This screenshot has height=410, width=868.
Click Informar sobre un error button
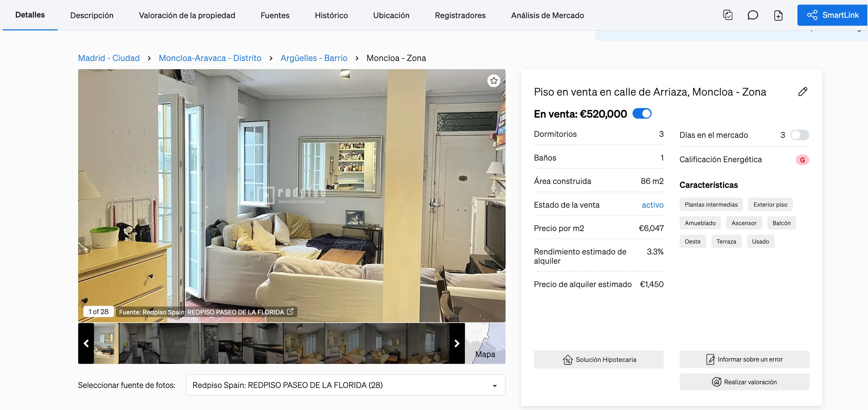point(744,359)
